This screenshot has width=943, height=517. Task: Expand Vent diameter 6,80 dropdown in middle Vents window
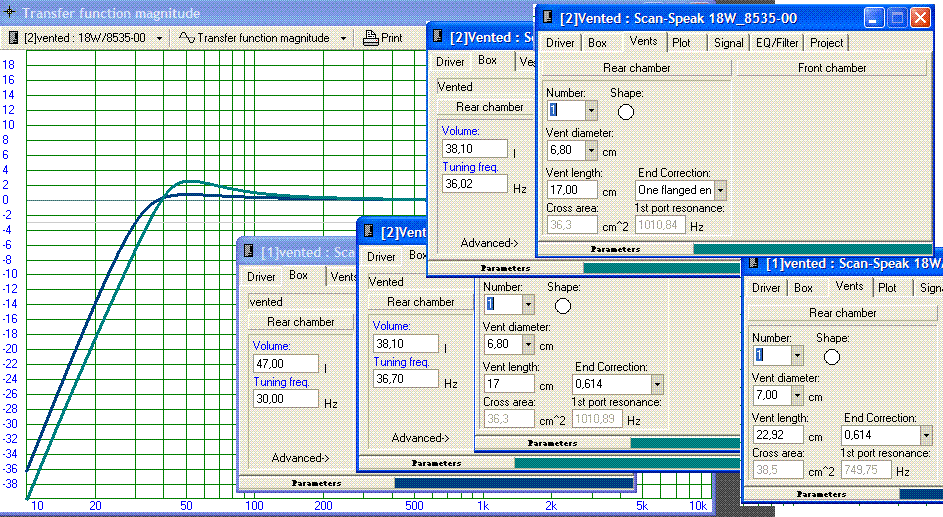tap(528, 344)
